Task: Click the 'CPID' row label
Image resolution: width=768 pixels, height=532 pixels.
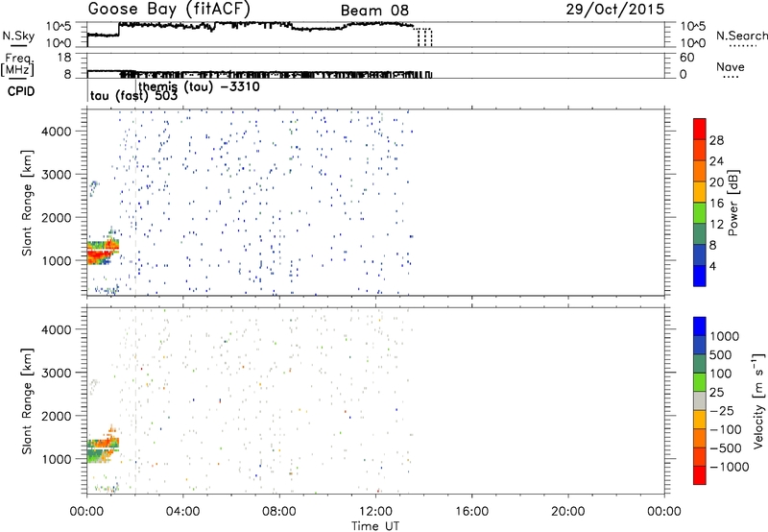Action: (x=21, y=91)
